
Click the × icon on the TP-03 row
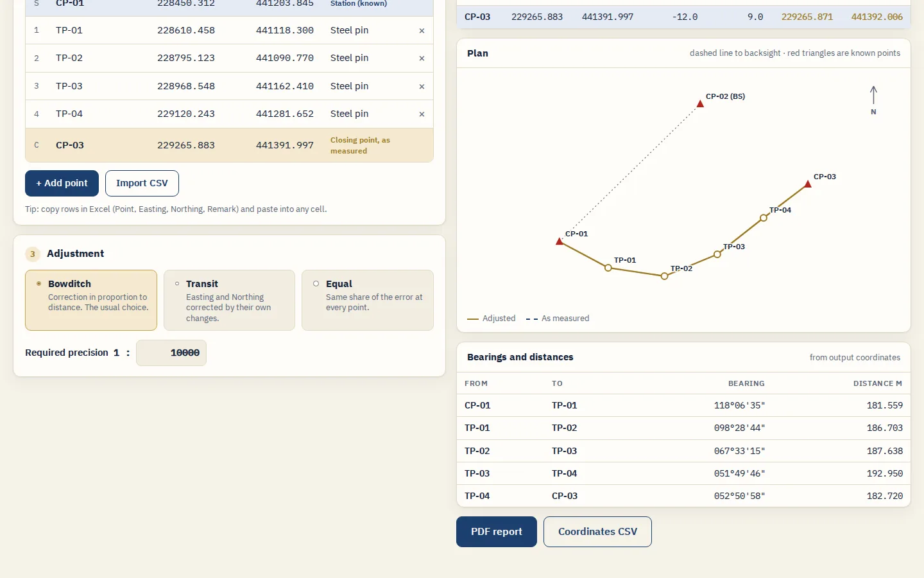[422, 87]
